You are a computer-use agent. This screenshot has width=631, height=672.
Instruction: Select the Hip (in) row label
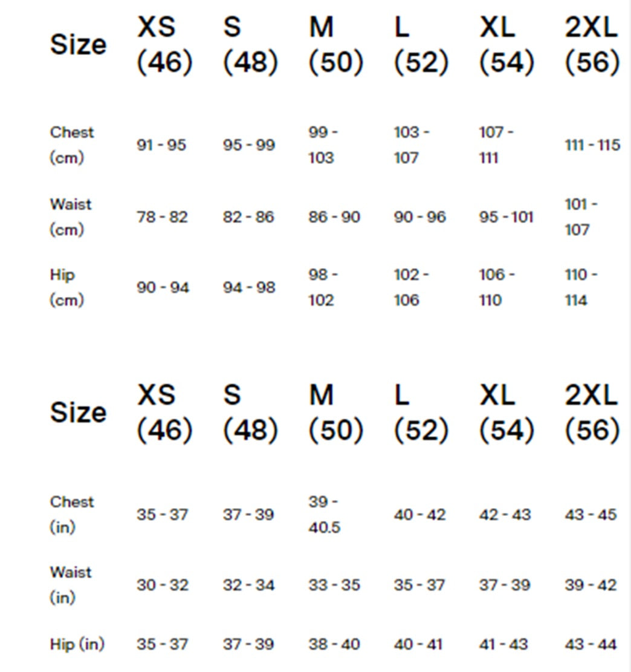click(x=77, y=644)
